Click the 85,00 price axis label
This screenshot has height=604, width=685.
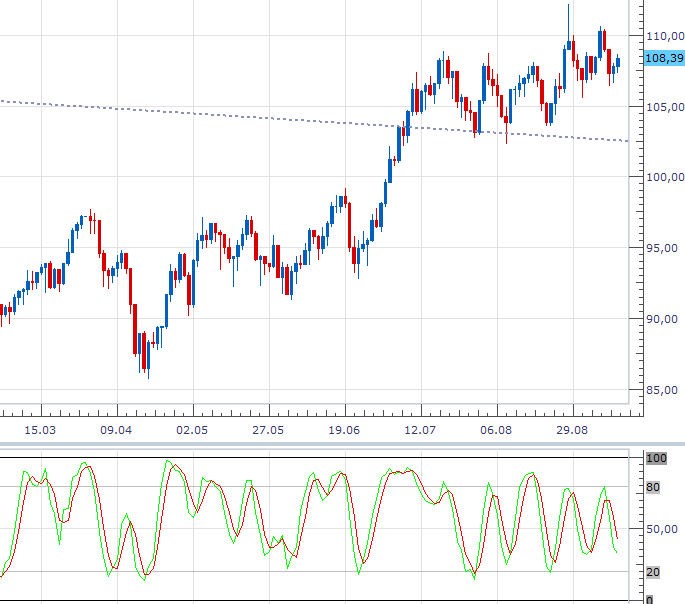pos(664,391)
